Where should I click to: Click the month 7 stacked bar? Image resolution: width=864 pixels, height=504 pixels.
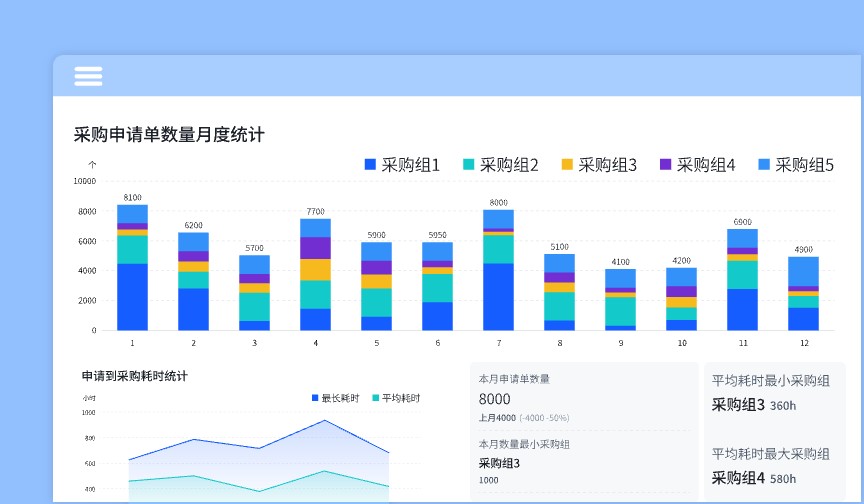(x=499, y=270)
